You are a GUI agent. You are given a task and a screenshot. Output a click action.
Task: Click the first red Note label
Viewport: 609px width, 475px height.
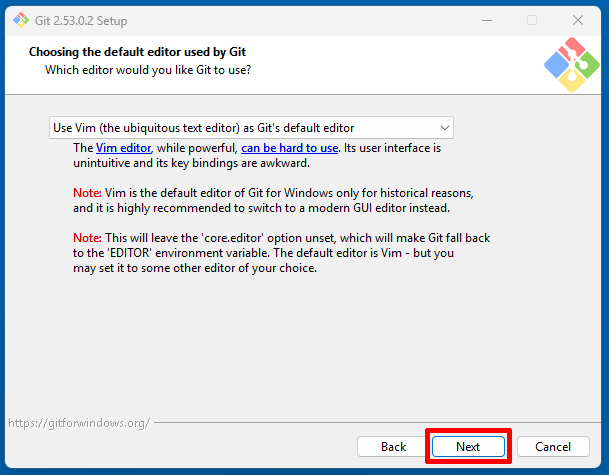click(87, 193)
